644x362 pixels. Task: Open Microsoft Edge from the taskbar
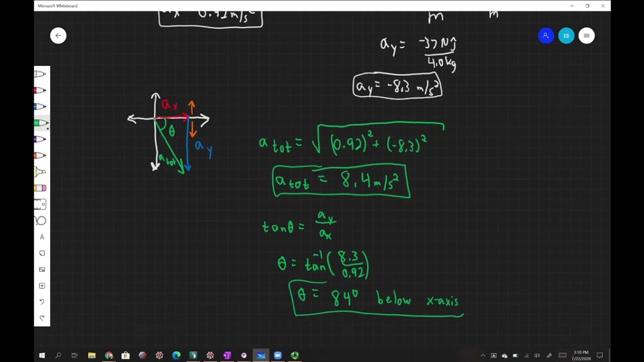coord(176,355)
